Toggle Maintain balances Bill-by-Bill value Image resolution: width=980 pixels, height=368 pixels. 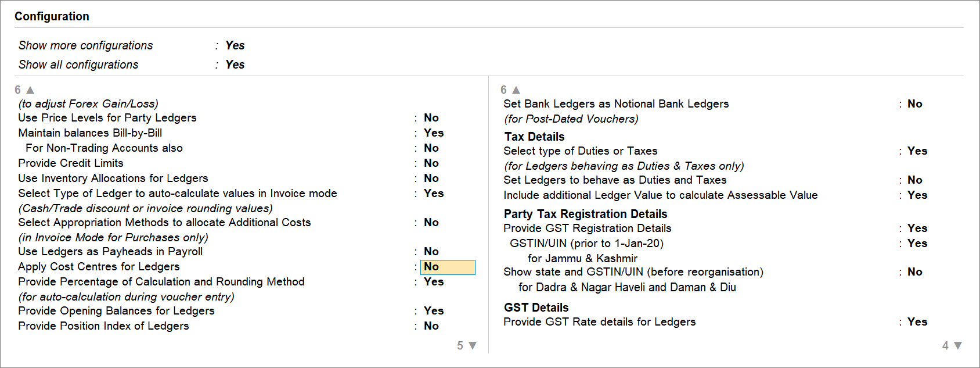click(434, 133)
